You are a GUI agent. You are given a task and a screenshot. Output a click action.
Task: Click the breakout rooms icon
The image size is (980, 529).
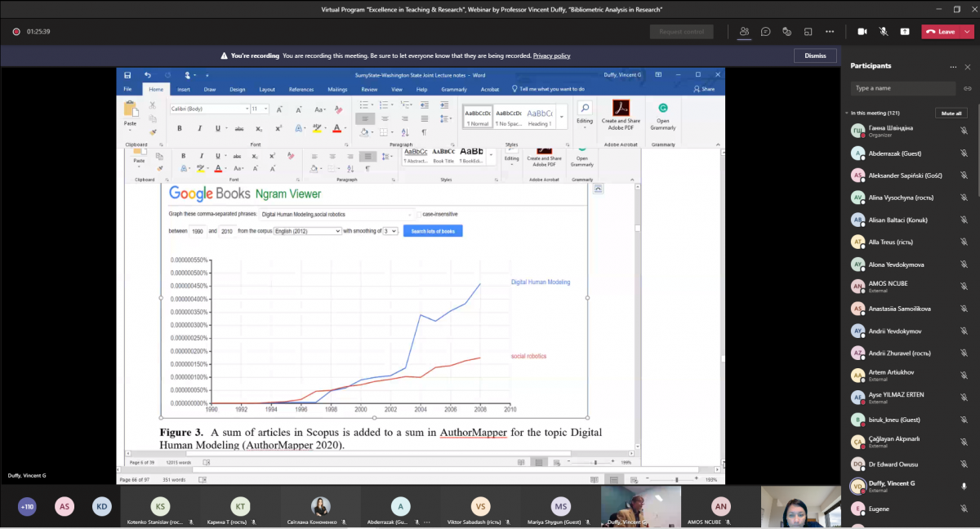[808, 32]
